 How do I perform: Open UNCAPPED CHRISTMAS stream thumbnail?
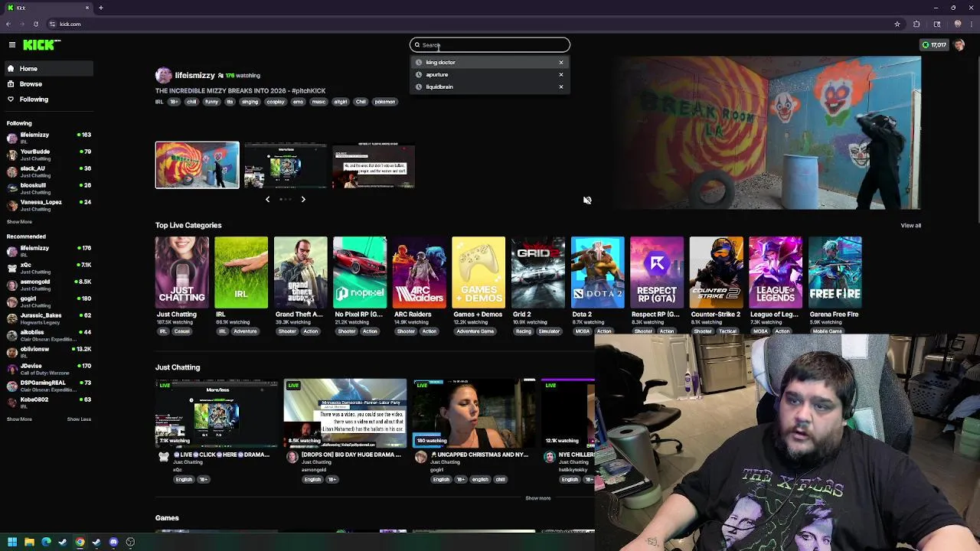pos(474,413)
